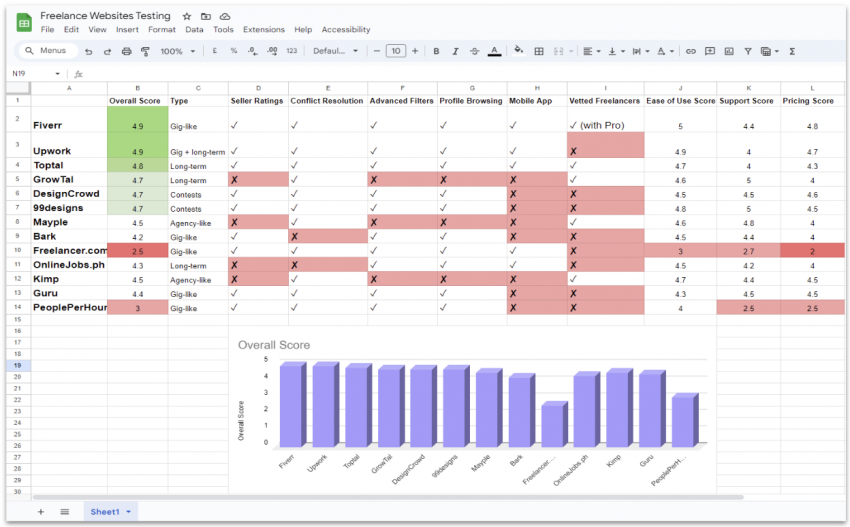
Task: Click the Pricing Score column header cell
Action: coord(812,101)
